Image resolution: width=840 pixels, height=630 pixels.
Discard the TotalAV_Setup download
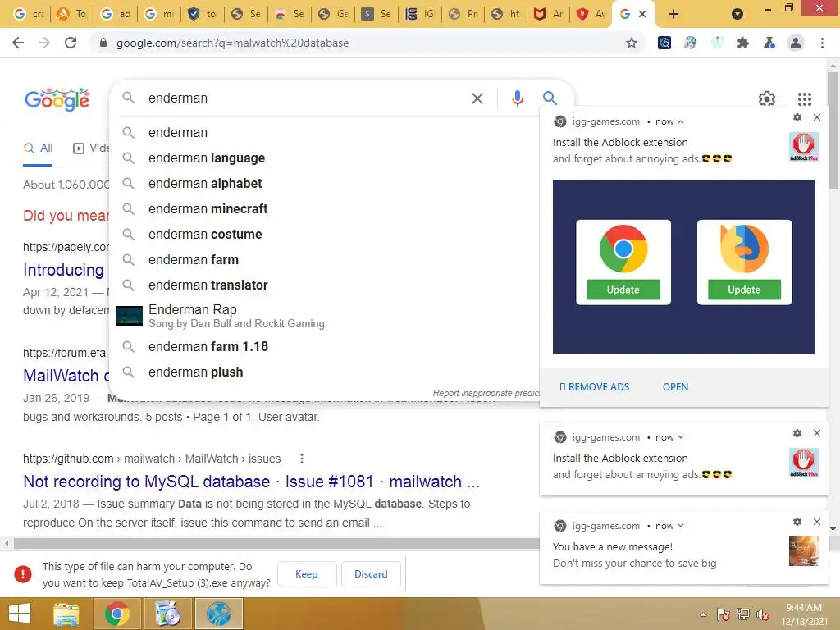click(x=371, y=573)
